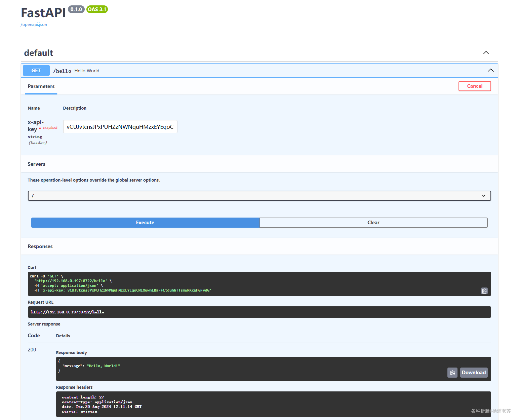Click the 200 response code

[32, 350]
